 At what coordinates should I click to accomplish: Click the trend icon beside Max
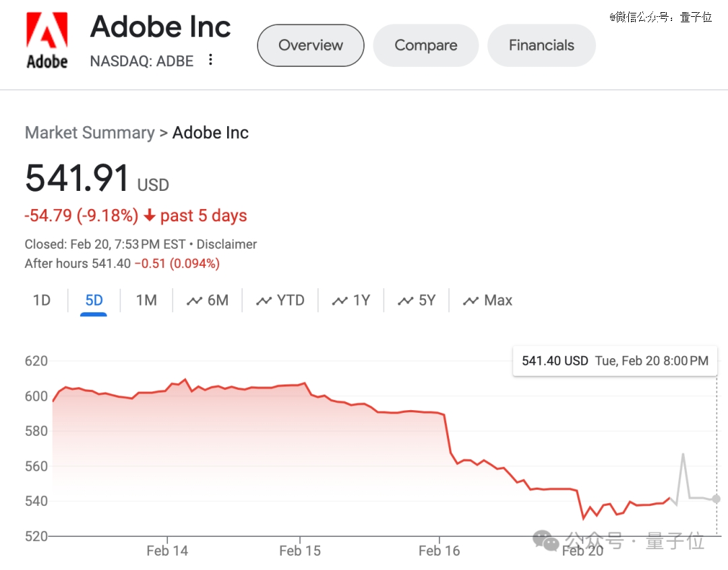tap(471, 301)
